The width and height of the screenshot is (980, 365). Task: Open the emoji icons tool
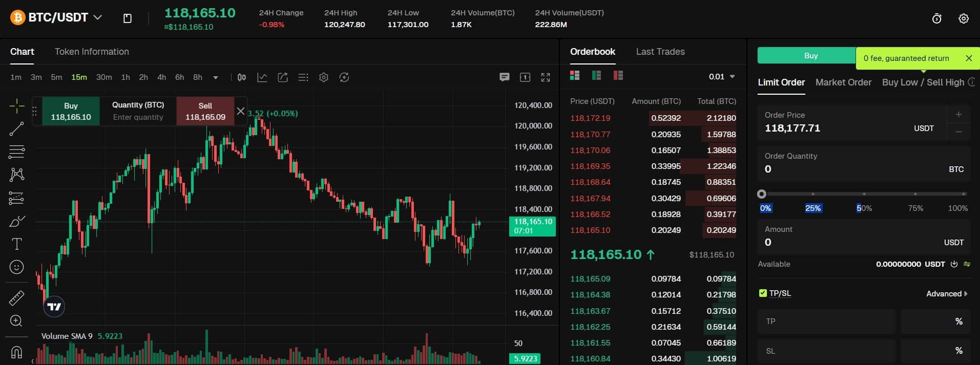[17, 267]
